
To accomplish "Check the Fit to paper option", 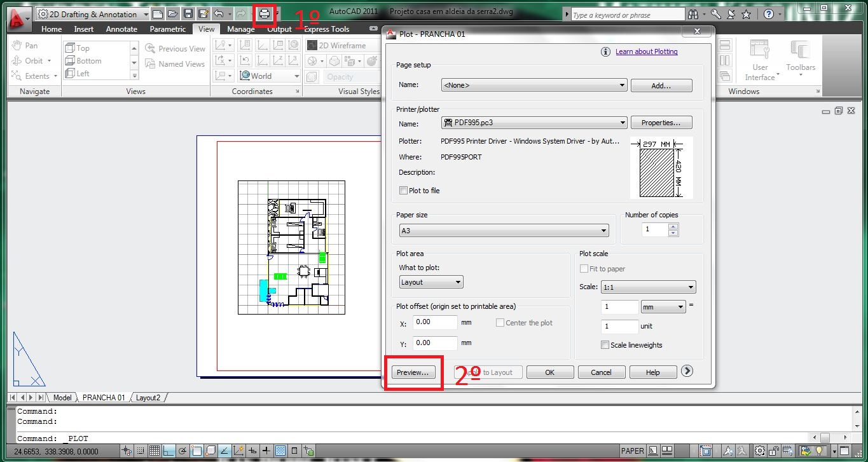I will pos(584,268).
